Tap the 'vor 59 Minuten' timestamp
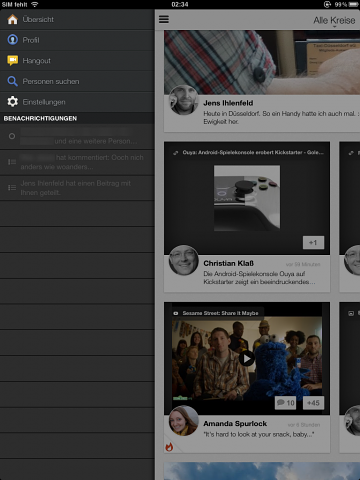Image resolution: width=360 pixels, height=480 pixels. click(x=303, y=264)
